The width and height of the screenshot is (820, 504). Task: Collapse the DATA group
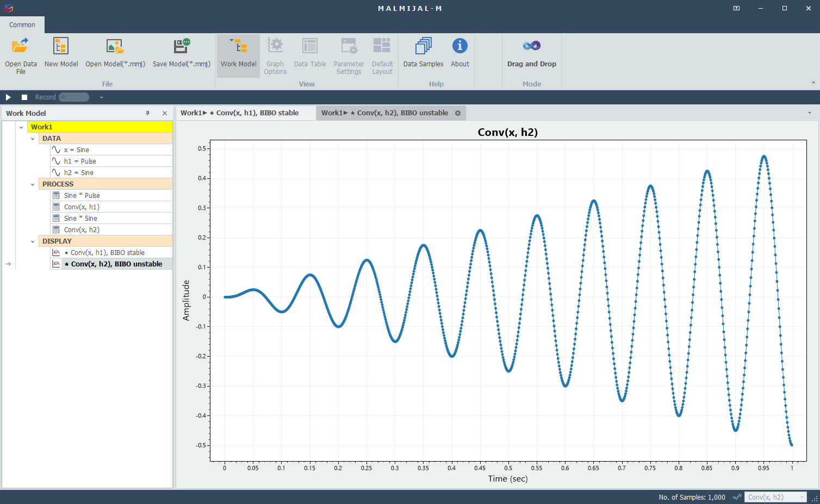click(33, 139)
